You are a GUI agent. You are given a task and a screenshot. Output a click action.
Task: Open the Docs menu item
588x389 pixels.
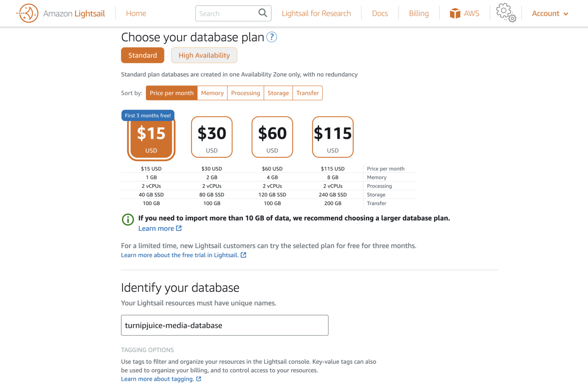pos(380,13)
